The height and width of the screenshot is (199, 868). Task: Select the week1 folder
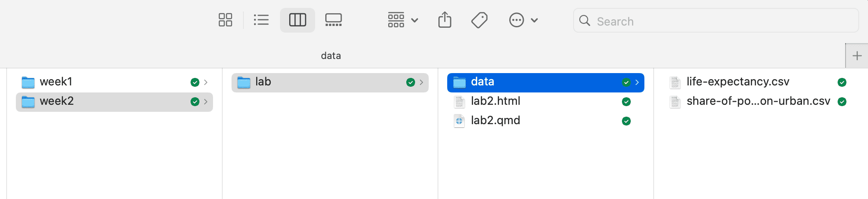click(56, 82)
